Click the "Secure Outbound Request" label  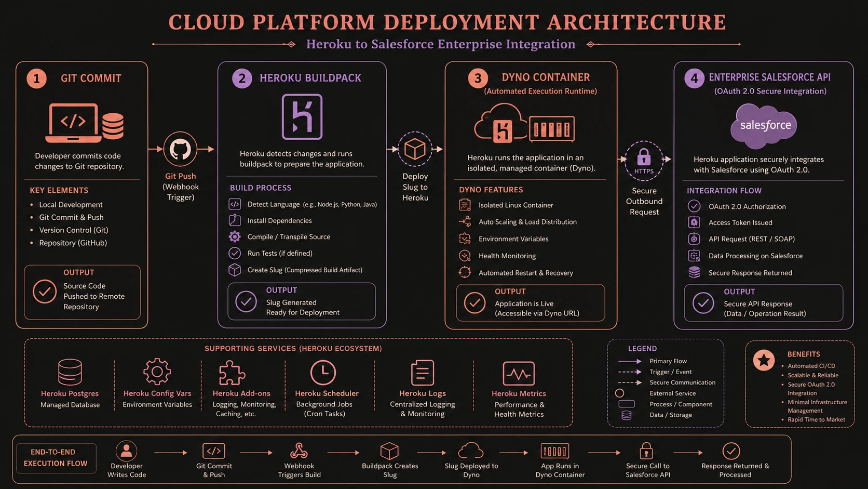pyautogui.click(x=644, y=201)
